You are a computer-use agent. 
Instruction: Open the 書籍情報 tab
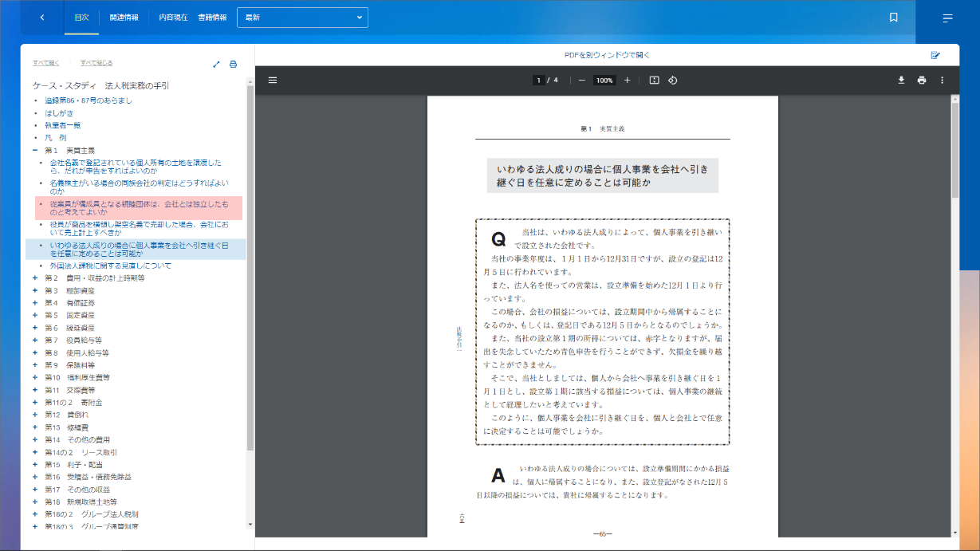point(212,18)
